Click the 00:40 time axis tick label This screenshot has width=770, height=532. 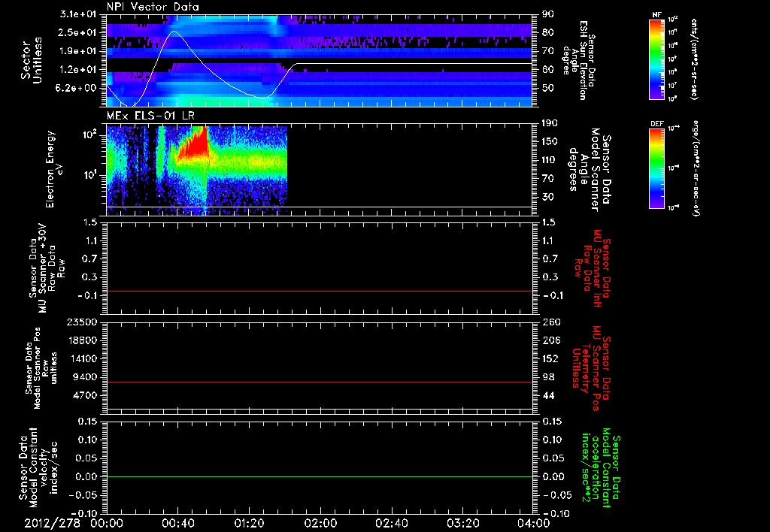tap(177, 523)
